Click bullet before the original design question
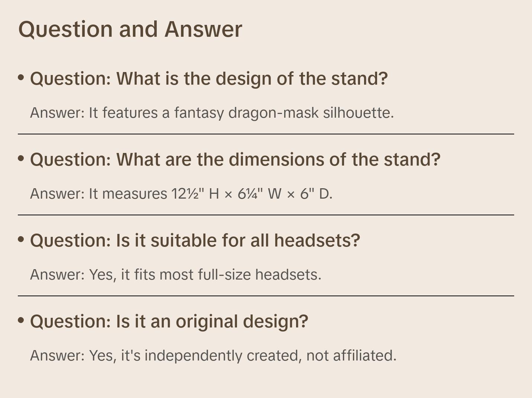Viewport: 532px width, 398px height. (x=21, y=320)
